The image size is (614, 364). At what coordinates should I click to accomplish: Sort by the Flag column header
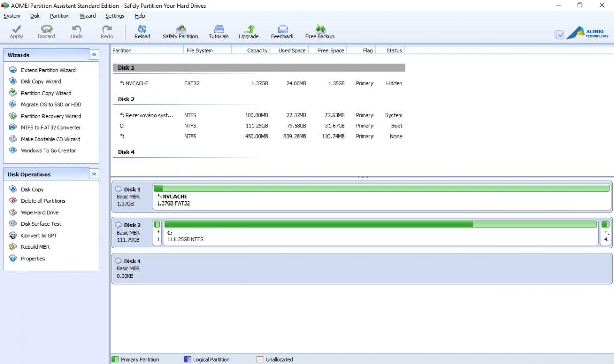coord(361,50)
